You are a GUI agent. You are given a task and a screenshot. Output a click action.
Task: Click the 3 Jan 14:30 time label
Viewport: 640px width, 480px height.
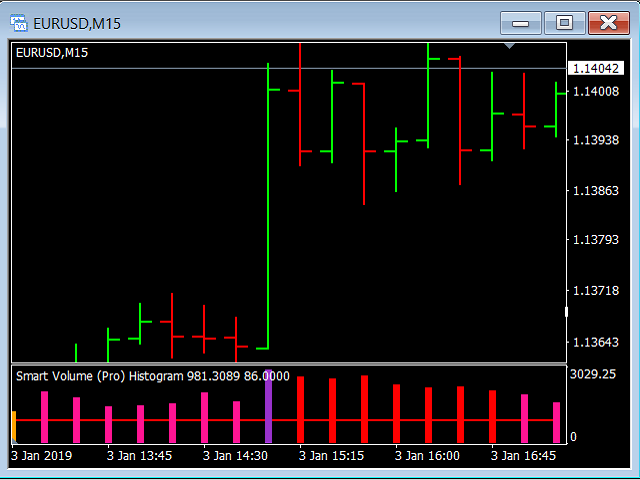[235, 456]
